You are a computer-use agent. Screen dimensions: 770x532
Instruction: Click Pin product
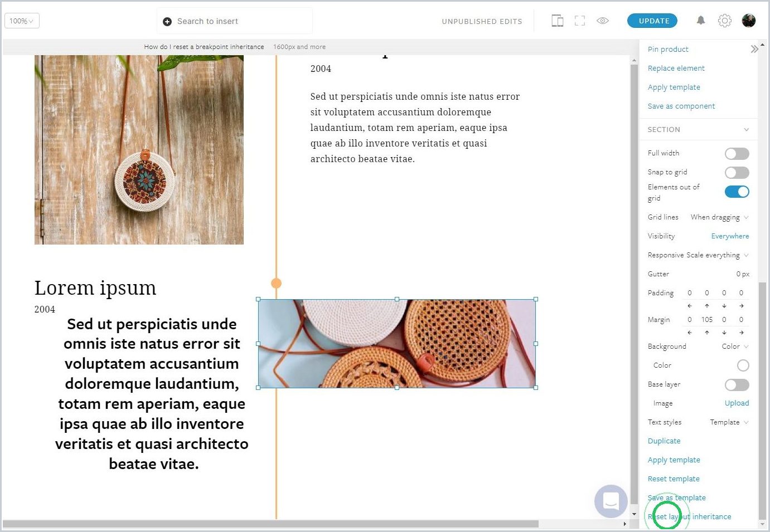click(668, 49)
